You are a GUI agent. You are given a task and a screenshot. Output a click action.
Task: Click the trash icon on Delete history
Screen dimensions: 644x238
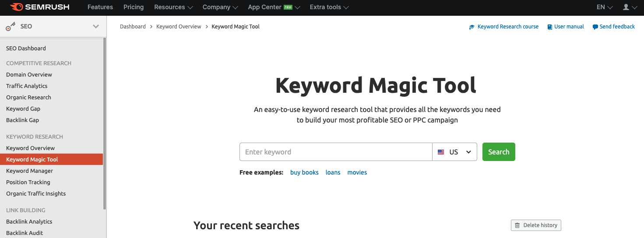[517, 225]
